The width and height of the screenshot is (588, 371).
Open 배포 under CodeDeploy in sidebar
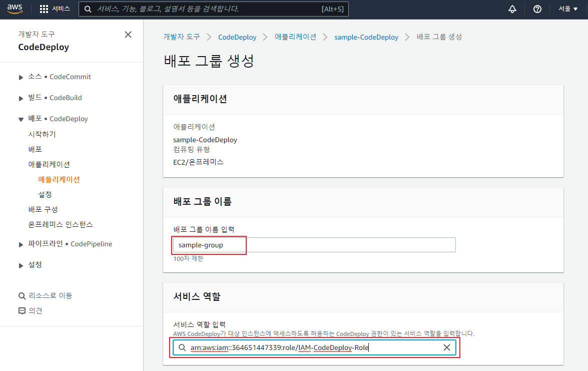[x=35, y=149]
